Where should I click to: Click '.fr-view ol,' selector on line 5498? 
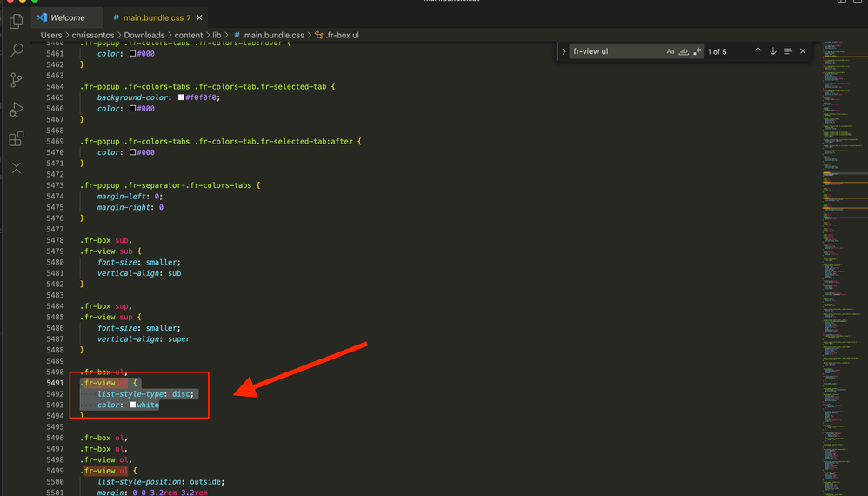[106, 460]
